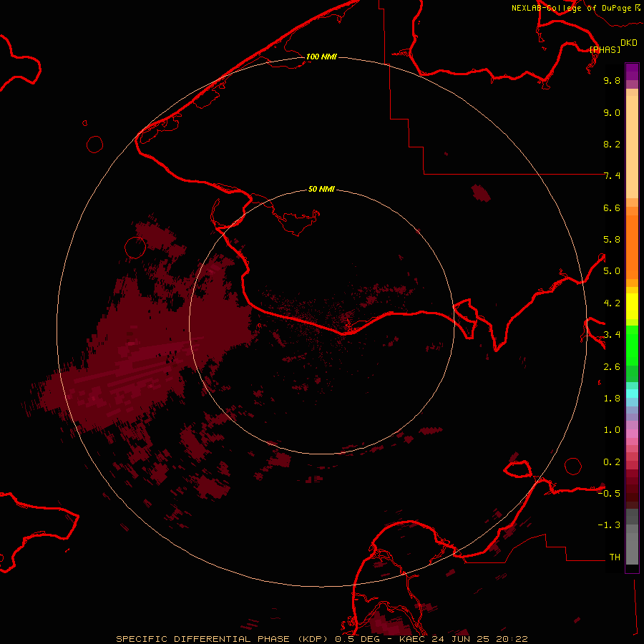Screen dimensions: 644x644
Task: Click the 7.4 scale value
Action: [x=612, y=176]
